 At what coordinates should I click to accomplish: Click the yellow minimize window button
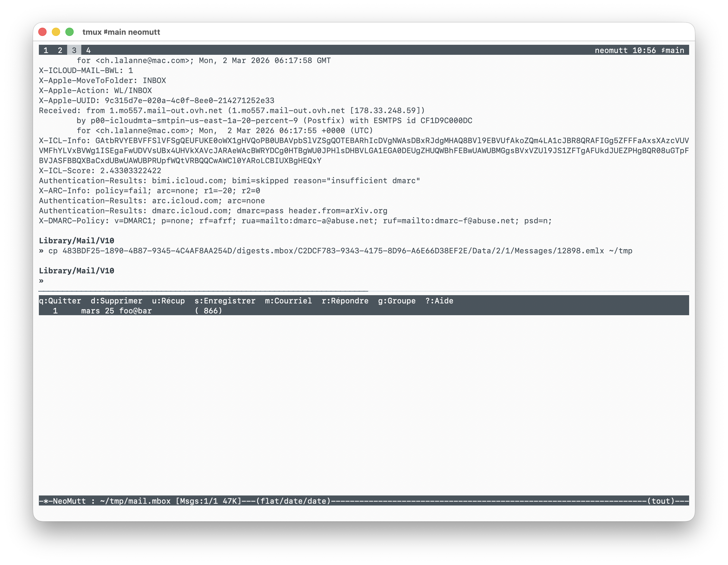pos(56,32)
